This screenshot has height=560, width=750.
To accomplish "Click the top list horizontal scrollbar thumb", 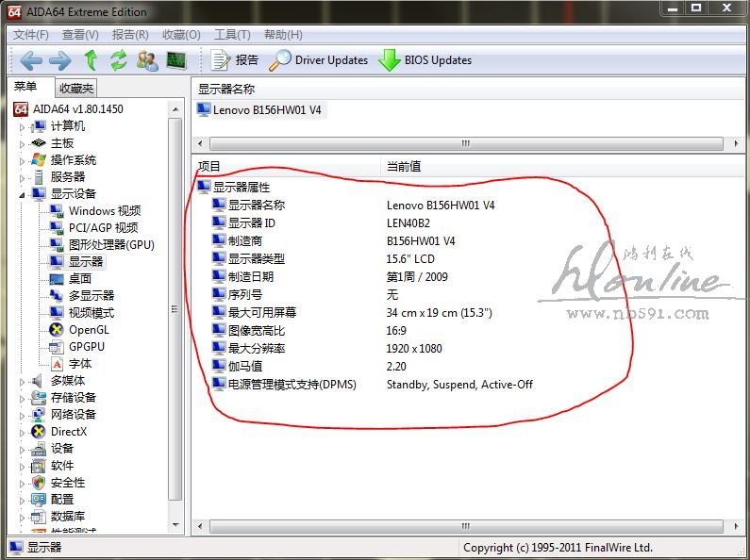I will coord(466,143).
